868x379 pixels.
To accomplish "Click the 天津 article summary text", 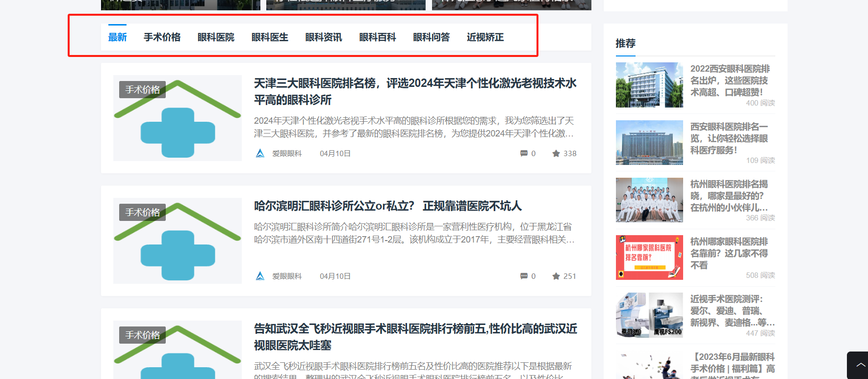I will [x=414, y=127].
